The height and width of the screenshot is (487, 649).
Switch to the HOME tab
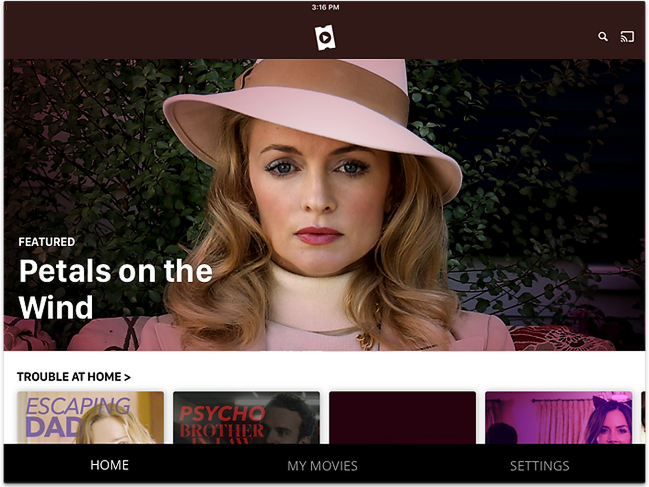pyautogui.click(x=109, y=465)
